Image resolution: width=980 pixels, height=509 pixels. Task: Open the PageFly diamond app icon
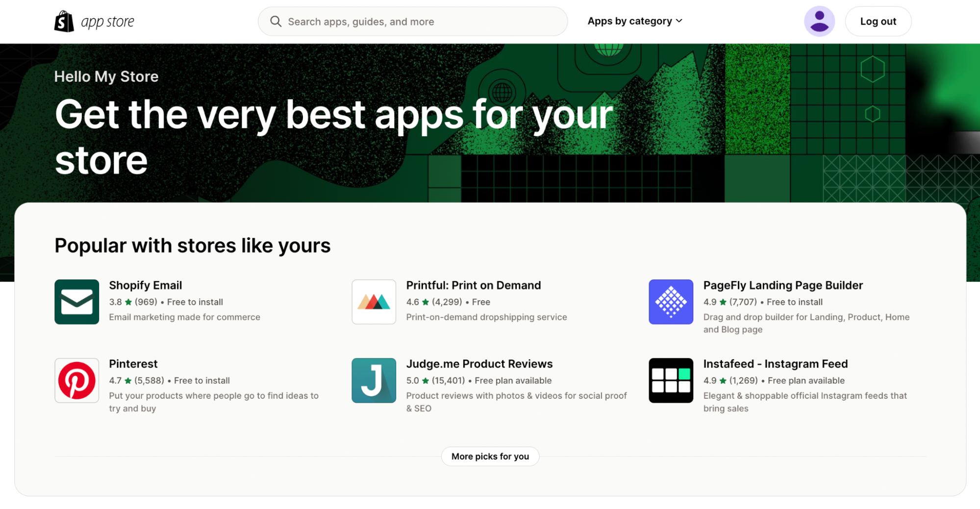[671, 302]
